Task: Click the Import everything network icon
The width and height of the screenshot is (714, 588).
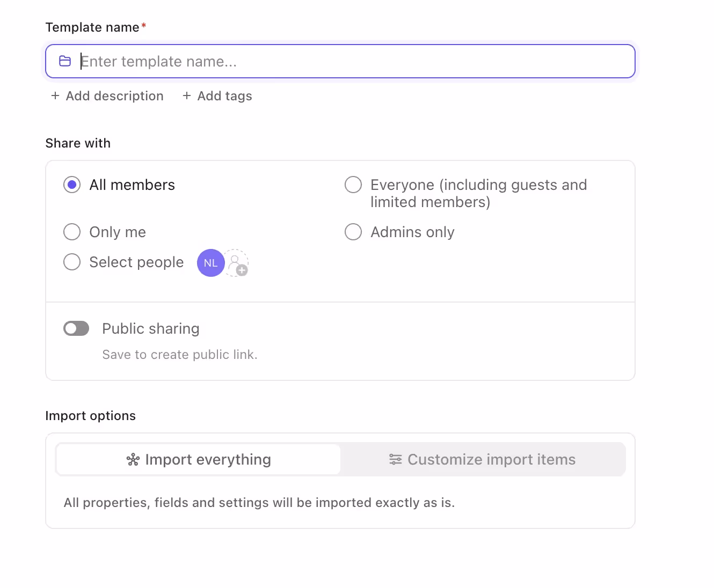Action: pos(133,460)
